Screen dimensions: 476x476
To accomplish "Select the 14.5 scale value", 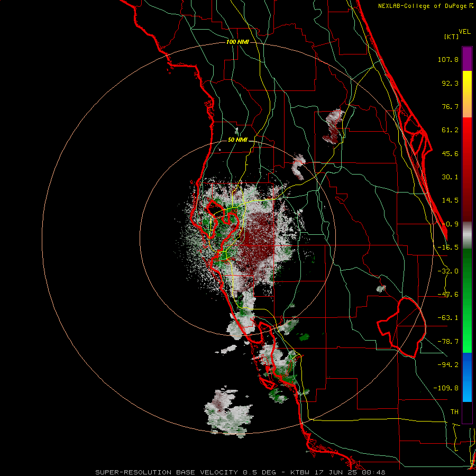I will click(x=450, y=200).
